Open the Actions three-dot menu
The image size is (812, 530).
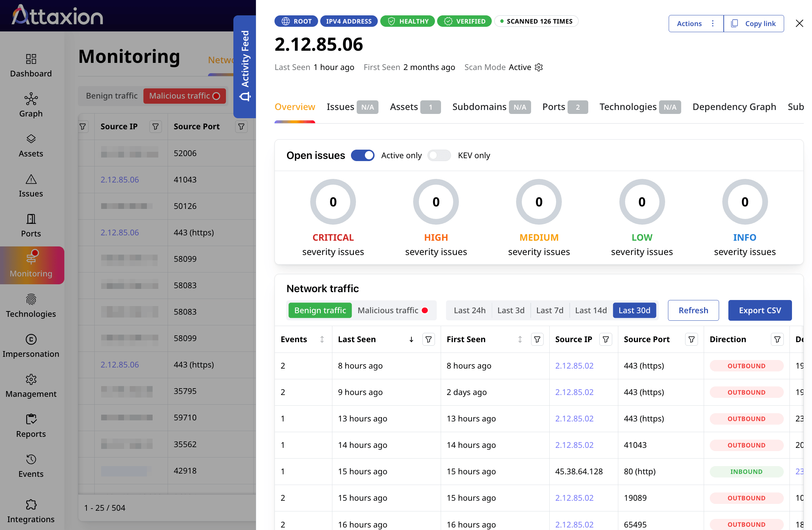coord(713,23)
